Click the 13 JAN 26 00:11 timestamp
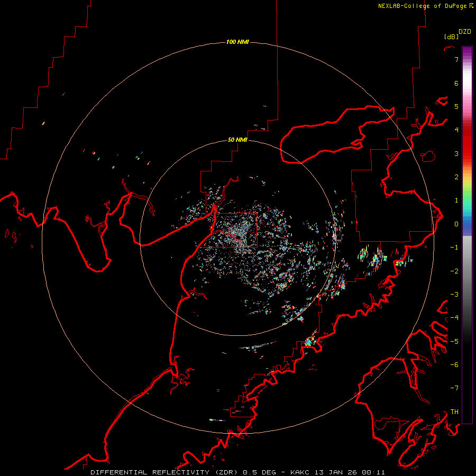Image resolution: width=476 pixels, height=476 pixels. [x=350, y=472]
